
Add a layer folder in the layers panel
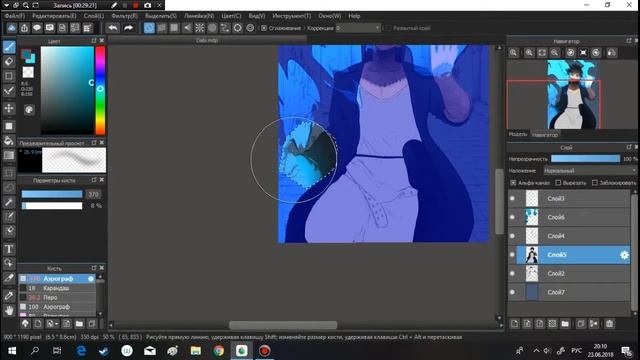[x=565, y=324]
